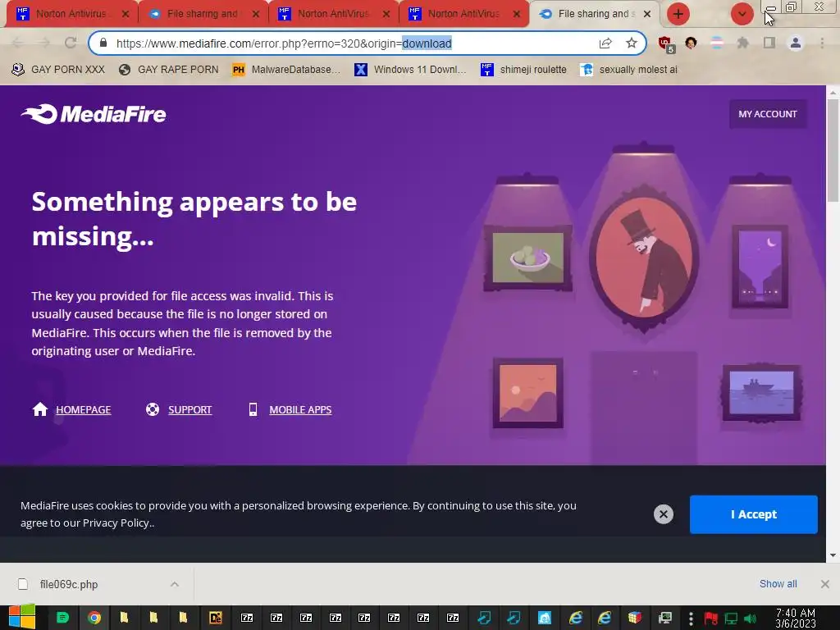840x630 pixels.
Task: Open the monitor app beside the Rubik's cube
Action: tap(664, 618)
